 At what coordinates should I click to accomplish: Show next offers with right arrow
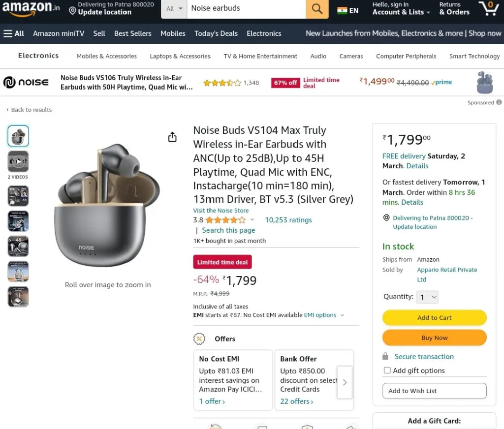click(345, 382)
